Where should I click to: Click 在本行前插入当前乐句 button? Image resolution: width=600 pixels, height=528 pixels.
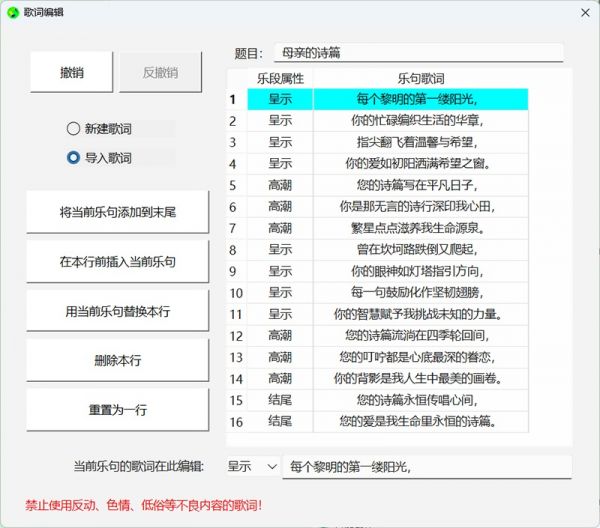pyautogui.click(x=118, y=261)
